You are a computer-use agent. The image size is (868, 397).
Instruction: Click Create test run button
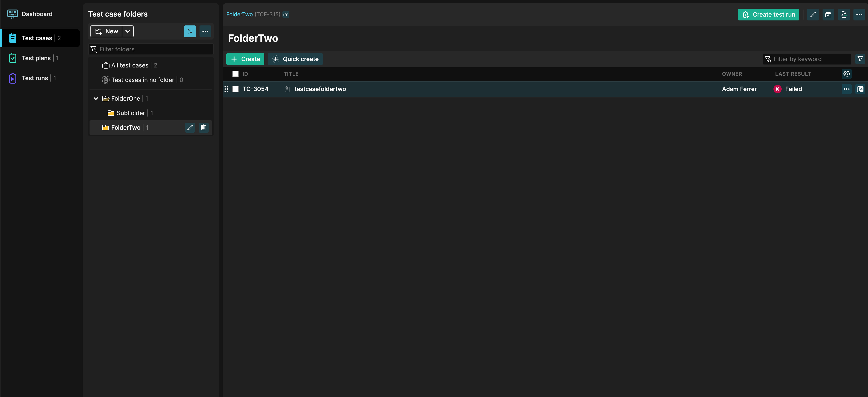(x=768, y=15)
